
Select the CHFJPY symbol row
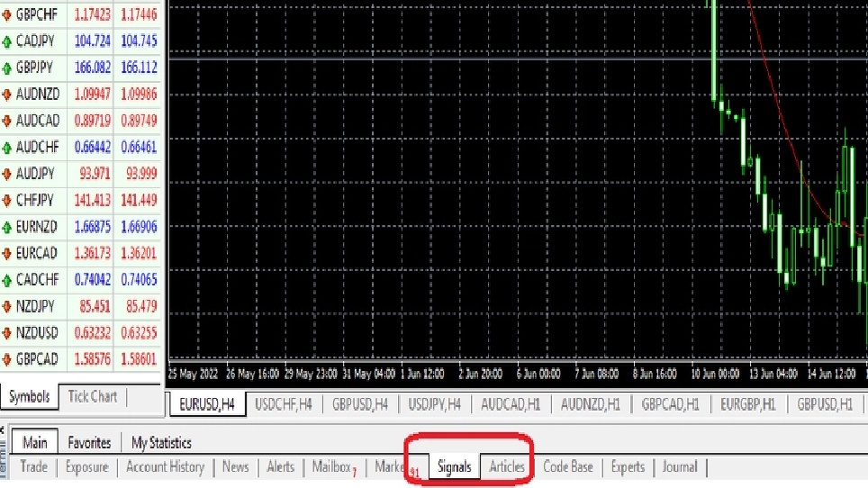[x=81, y=200]
